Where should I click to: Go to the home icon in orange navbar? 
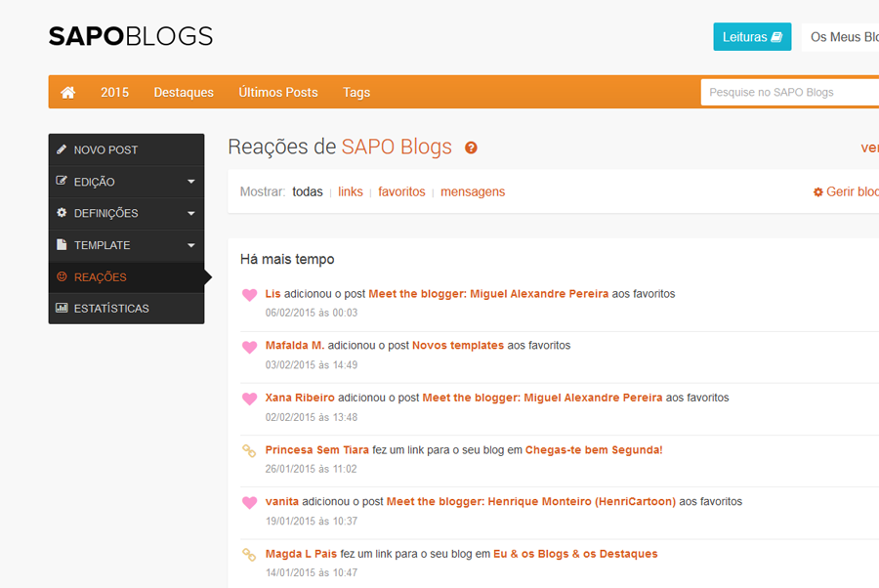tap(67, 93)
